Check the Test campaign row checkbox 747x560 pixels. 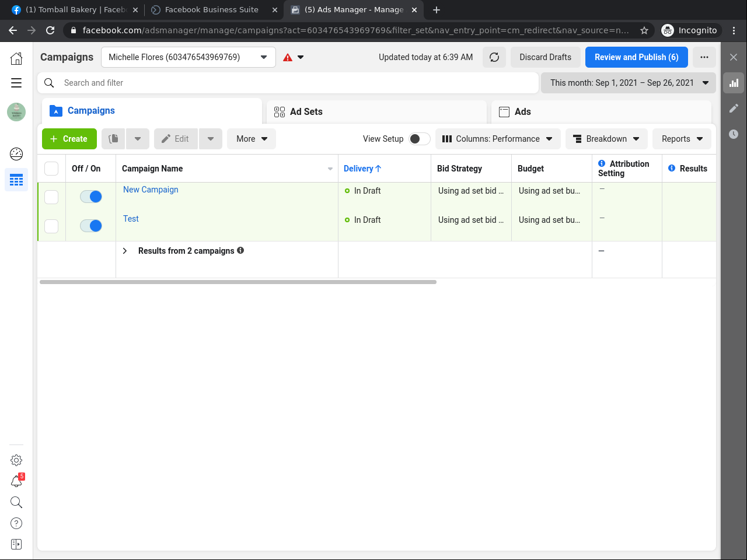[51, 226]
